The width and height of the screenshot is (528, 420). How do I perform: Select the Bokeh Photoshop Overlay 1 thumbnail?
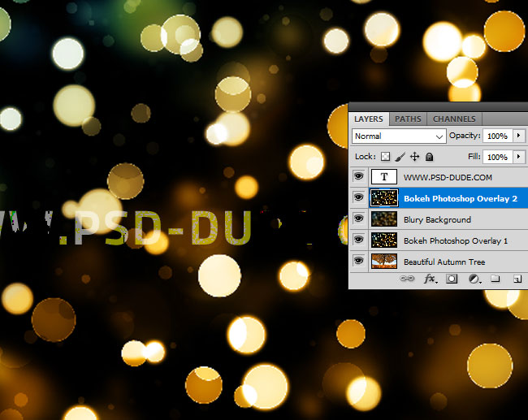point(384,240)
